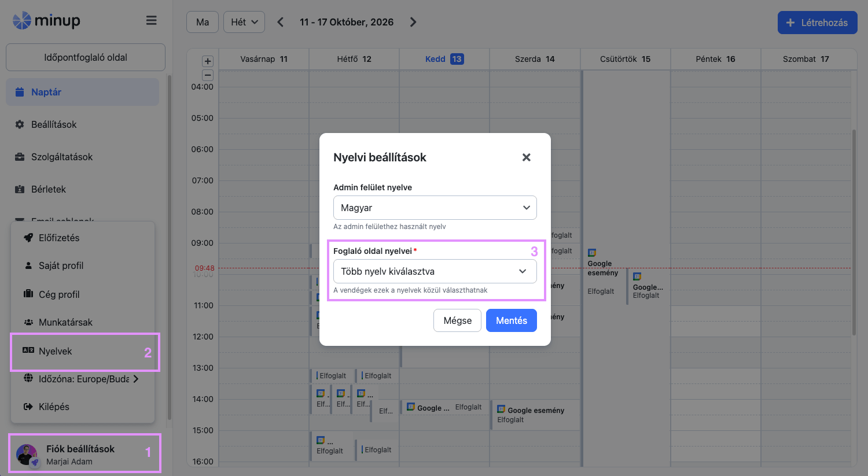Open Naptár in the sidebar
The image size is (868, 476).
point(82,92)
